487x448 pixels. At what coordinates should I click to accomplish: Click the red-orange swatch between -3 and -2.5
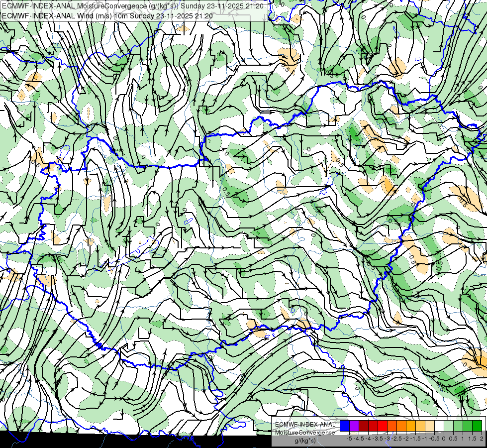pos(392,426)
